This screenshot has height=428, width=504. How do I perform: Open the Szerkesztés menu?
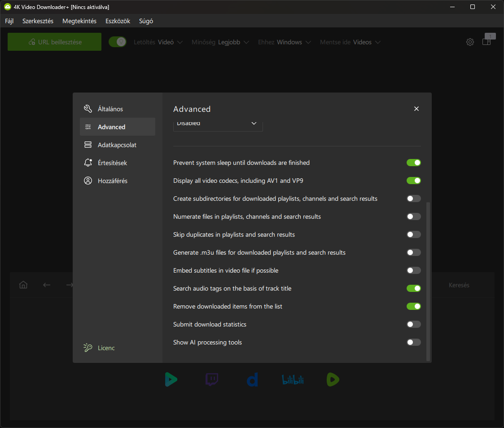pos(38,21)
